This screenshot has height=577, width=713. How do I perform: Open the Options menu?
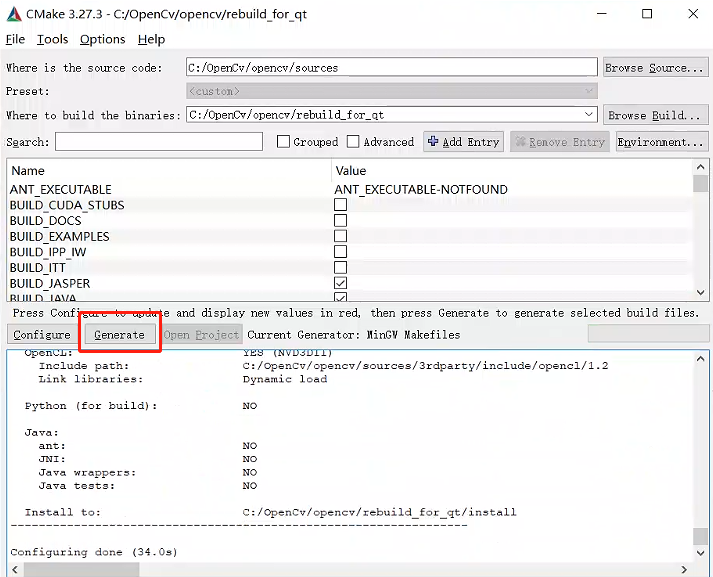click(102, 40)
